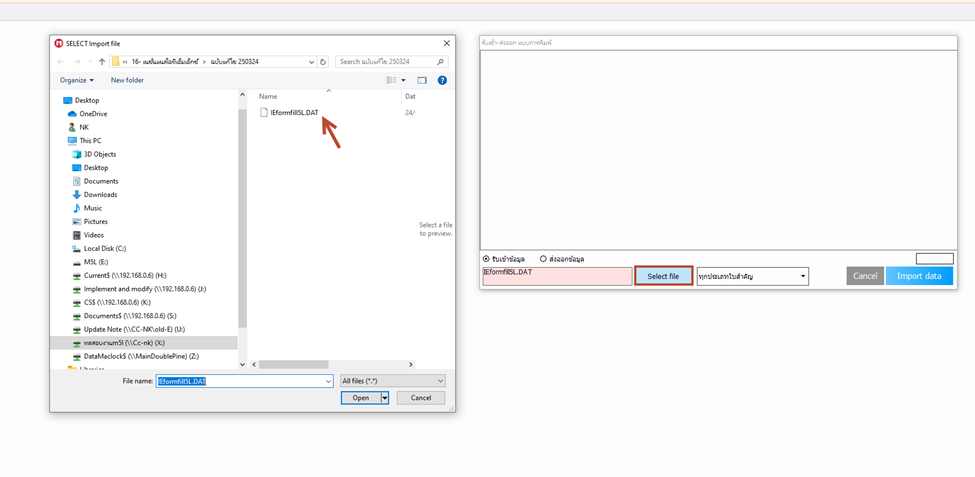Open OneDrive in the navigation pane
Image resolution: width=975 pixels, height=477 pixels.
click(93, 114)
